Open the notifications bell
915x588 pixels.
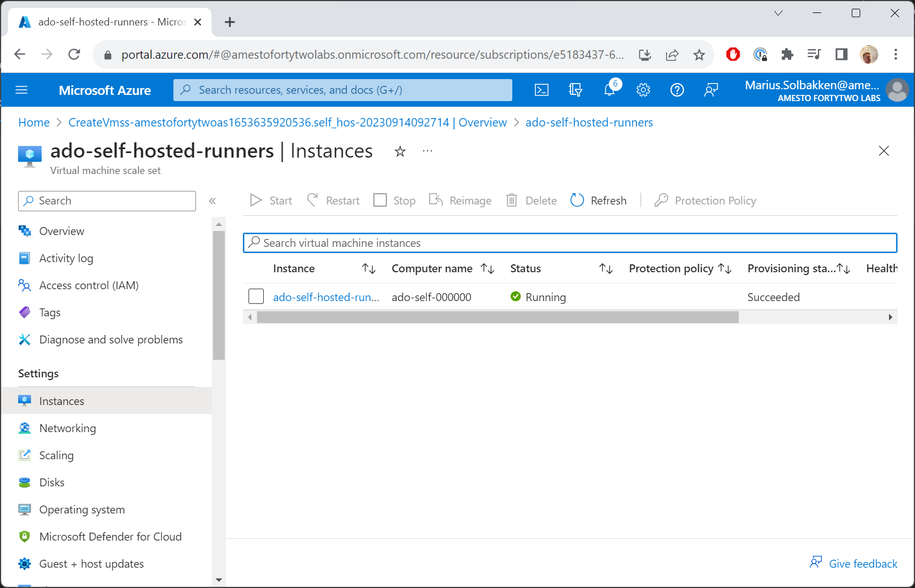tap(609, 90)
